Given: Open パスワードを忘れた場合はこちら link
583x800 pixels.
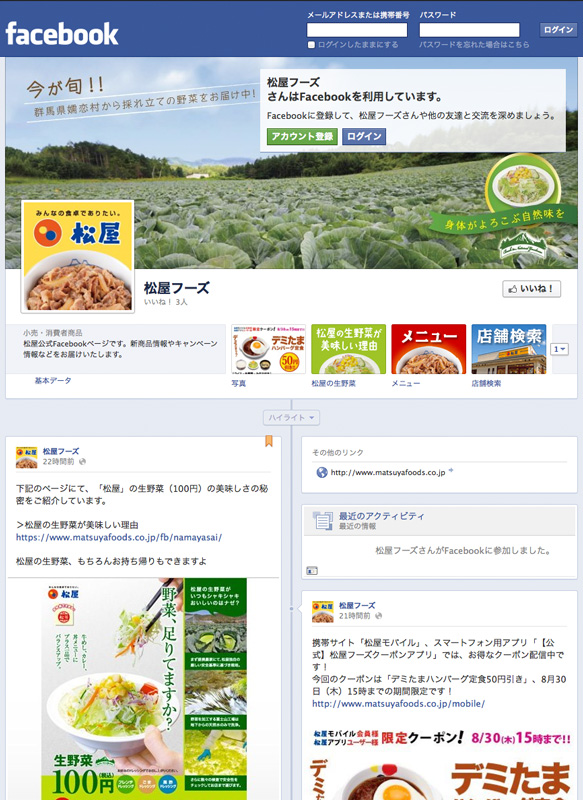Looking at the screenshot, I should [474, 45].
